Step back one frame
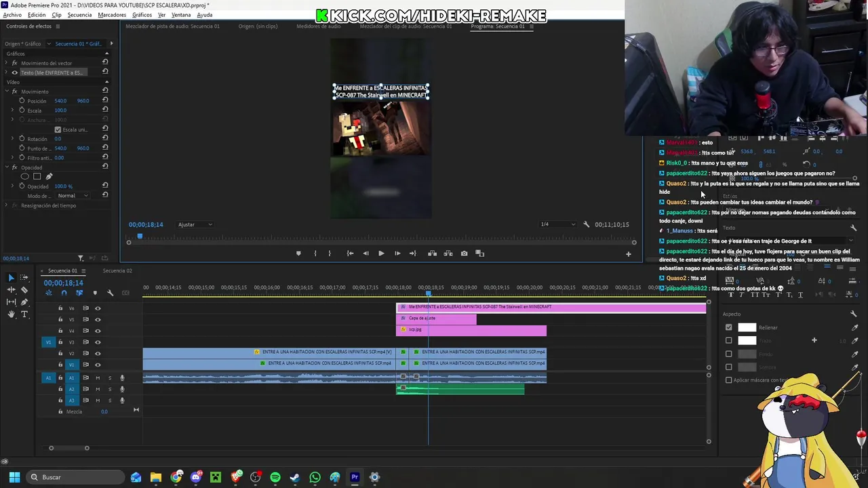Viewport: 868px width, 488px height. click(366, 253)
